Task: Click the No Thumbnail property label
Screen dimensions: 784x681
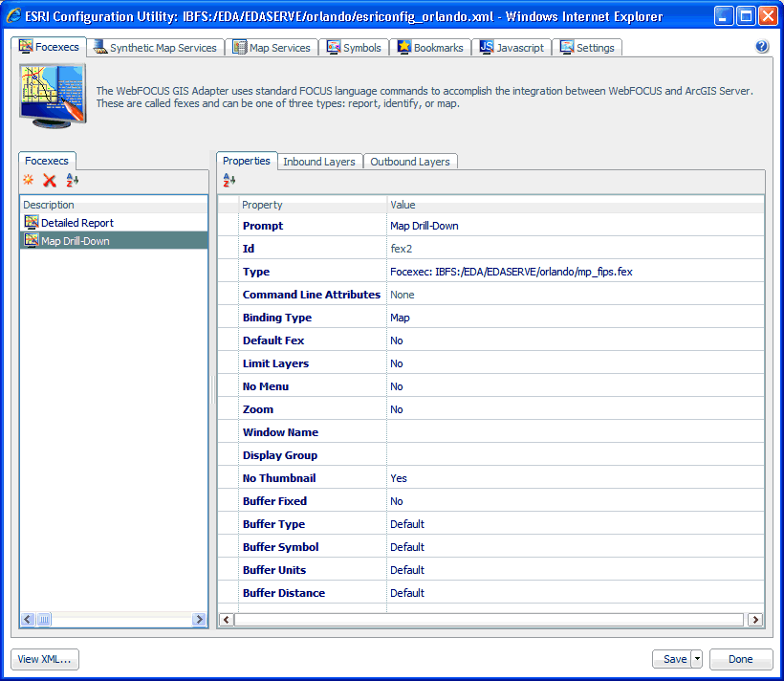Action: click(x=279, y=478)
